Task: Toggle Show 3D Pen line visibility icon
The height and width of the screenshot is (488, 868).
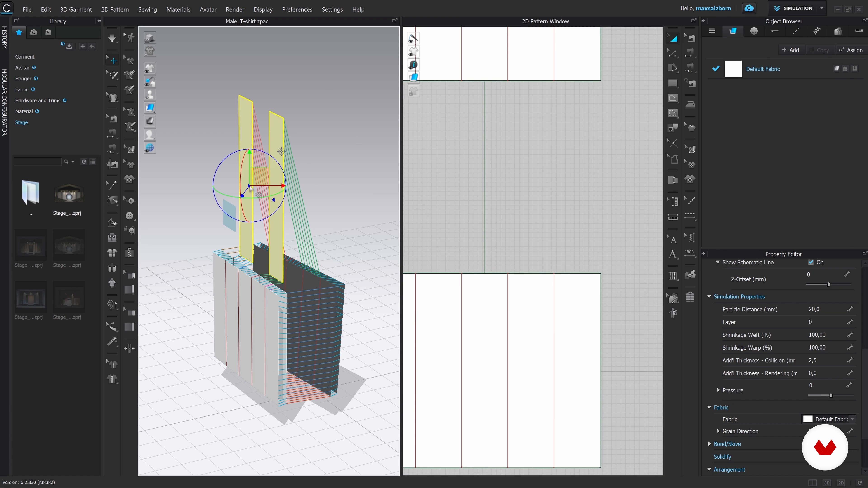Action: point(150,81)
